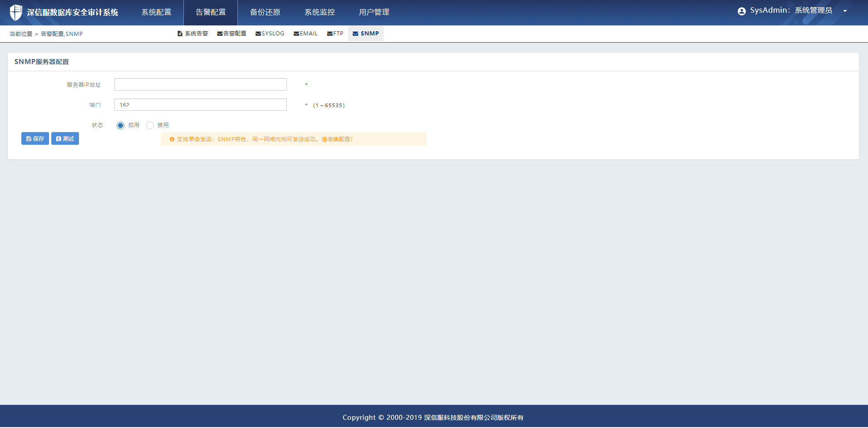Open the 系统配置 top menu
Image resolution: width=868 pixels, height=428 pixels.
click(x=156, y=12)
